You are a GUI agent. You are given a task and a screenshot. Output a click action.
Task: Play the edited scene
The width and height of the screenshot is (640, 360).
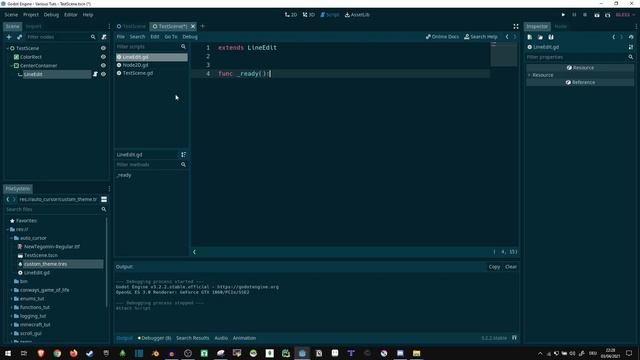[x=597, y=15]
